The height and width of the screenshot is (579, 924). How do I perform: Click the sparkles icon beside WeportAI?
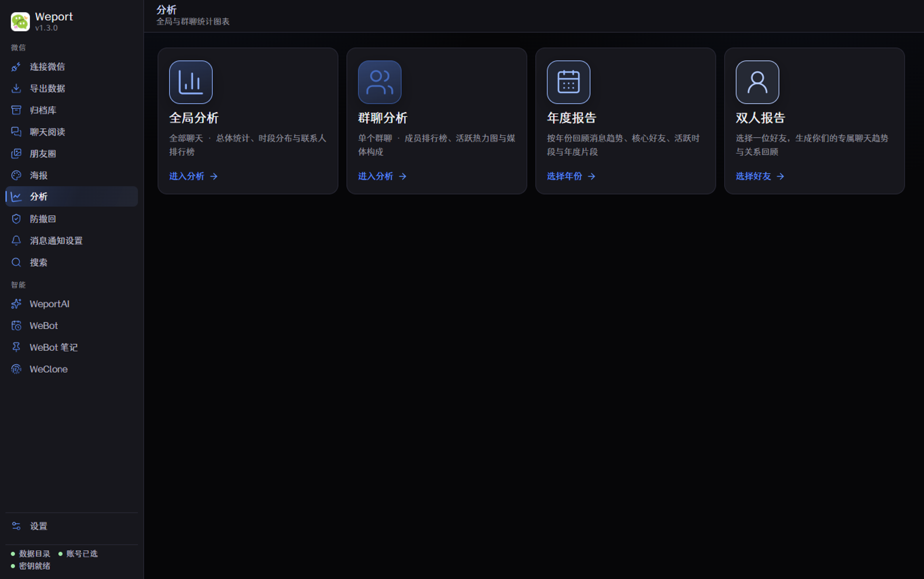(x=16, y=304)
